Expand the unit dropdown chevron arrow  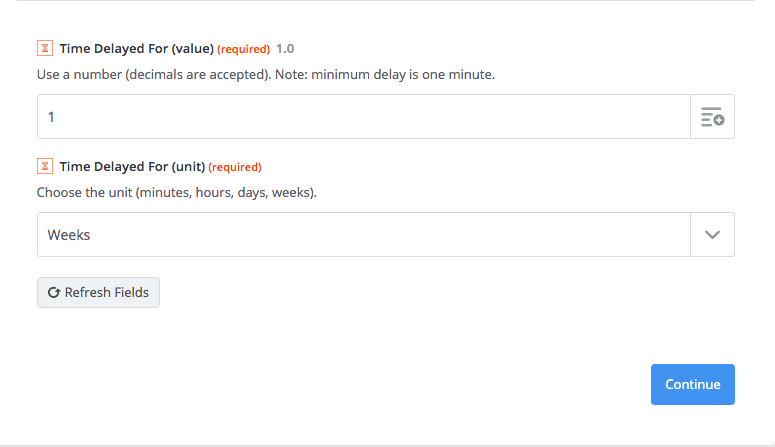click(712, 235)
